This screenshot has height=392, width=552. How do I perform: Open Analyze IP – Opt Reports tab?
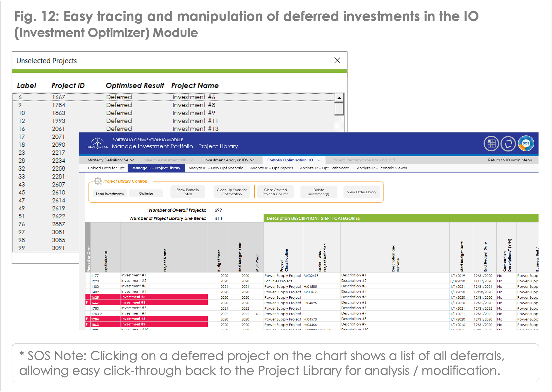tap(272, 168)
